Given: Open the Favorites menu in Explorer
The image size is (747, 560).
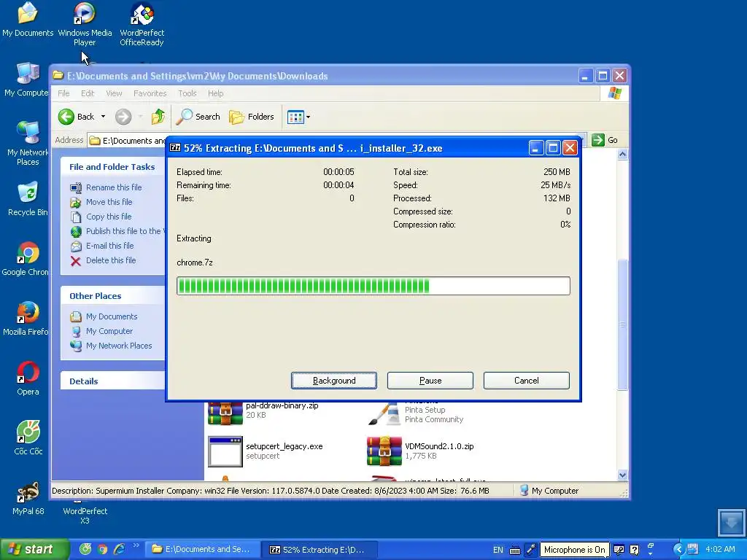Looking at the screenshot, I should [150, 93].
